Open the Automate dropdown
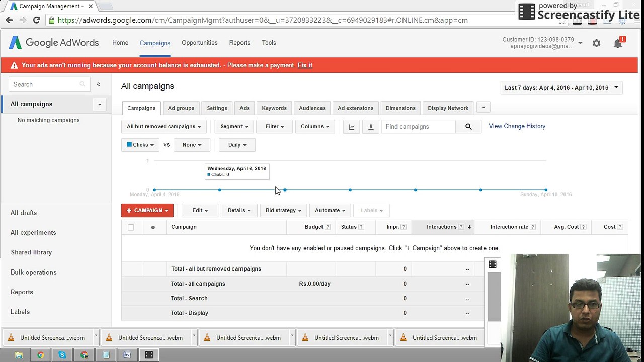 point(330,211)
